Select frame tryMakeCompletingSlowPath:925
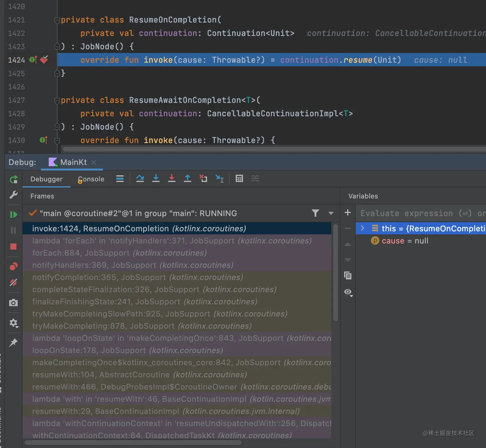Screen dimensions: 486x448 pos(177,314)
